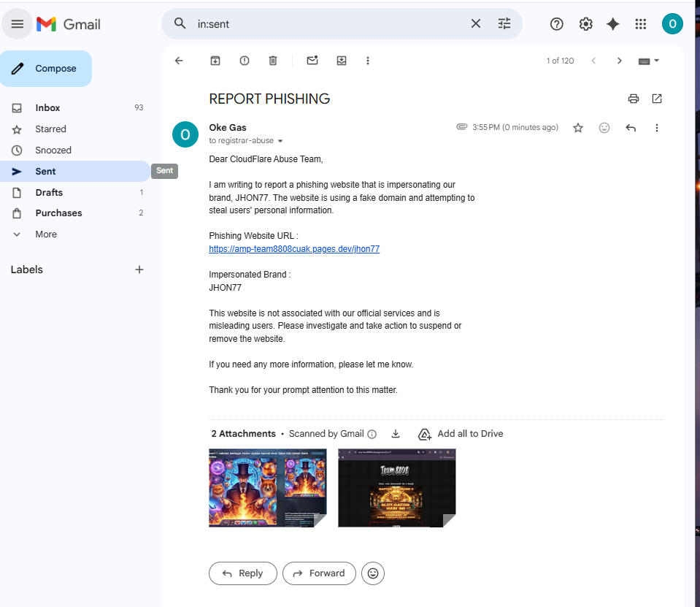This screenshot has height=607, width=700.
Task: Reply using the arrow icon in header
Action: point(631,128)
